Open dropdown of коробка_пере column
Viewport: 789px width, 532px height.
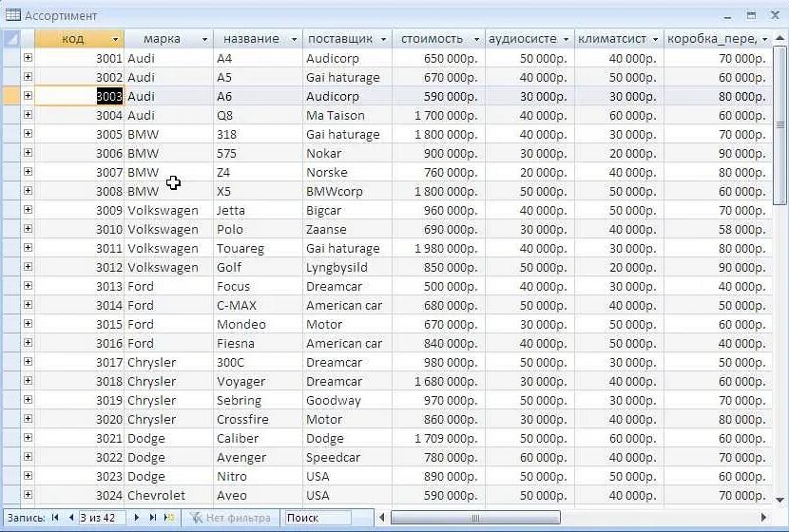point(765,39)
